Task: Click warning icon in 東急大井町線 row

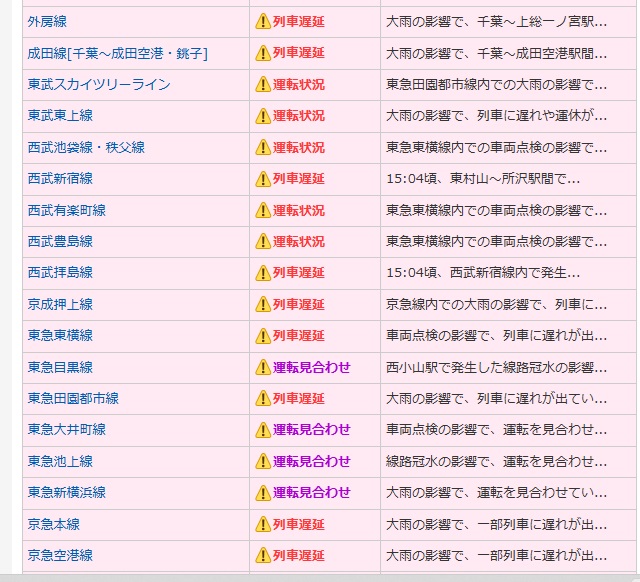Action: [x=263, y=429]
